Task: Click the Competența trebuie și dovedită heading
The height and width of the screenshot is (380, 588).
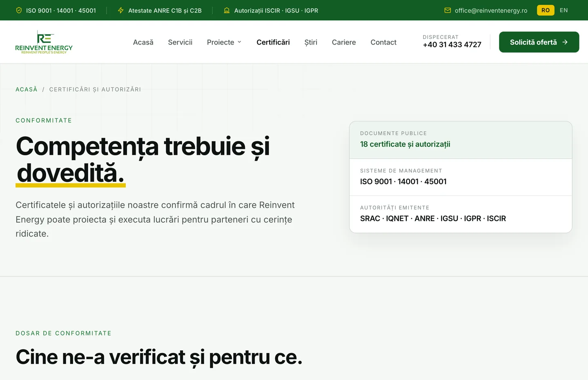Action: [143, 159]
